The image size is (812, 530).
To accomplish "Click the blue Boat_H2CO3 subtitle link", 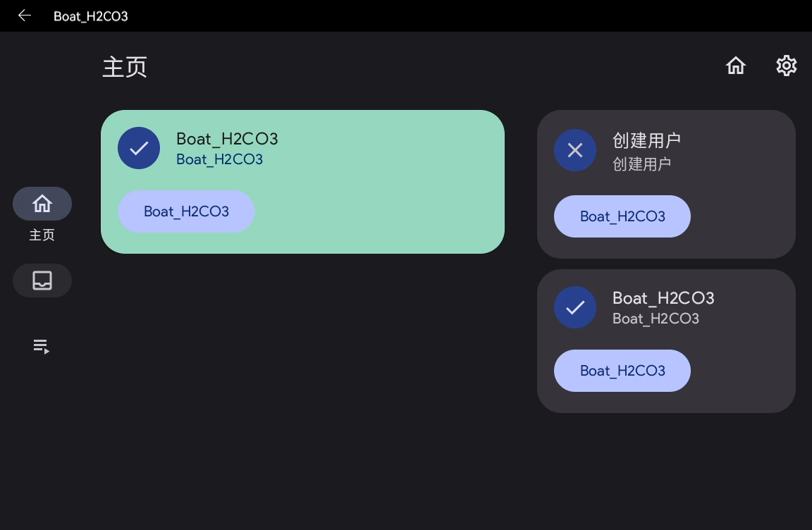I will click(219, 160).
